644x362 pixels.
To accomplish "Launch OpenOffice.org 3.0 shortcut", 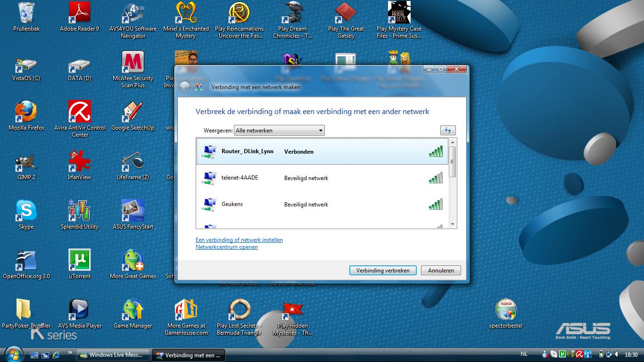I will [26, 264].
